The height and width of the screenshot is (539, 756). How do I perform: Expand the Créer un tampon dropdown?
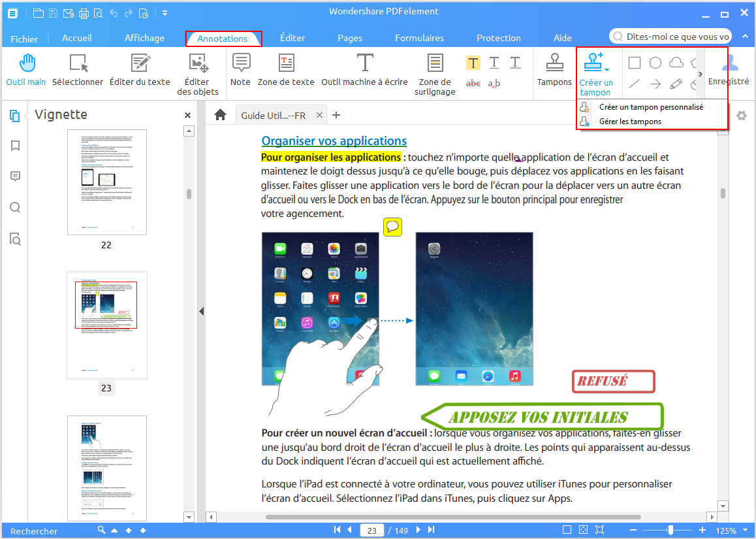(x=607, y=70)
